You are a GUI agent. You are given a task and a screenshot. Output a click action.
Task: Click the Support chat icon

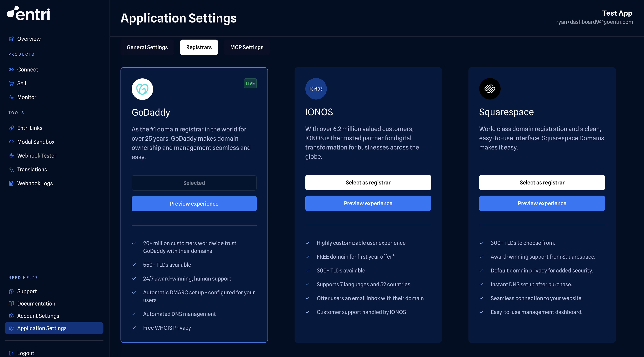click(x=11, y=291)
